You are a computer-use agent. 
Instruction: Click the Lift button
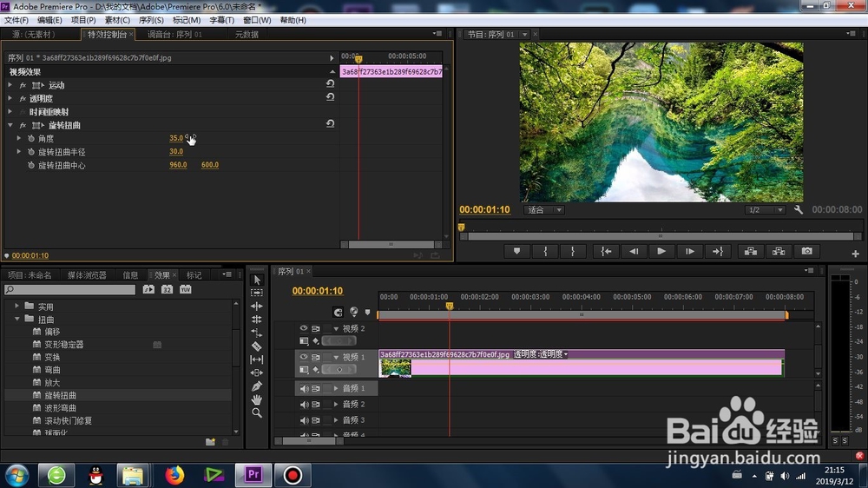(x=751, y=252)
